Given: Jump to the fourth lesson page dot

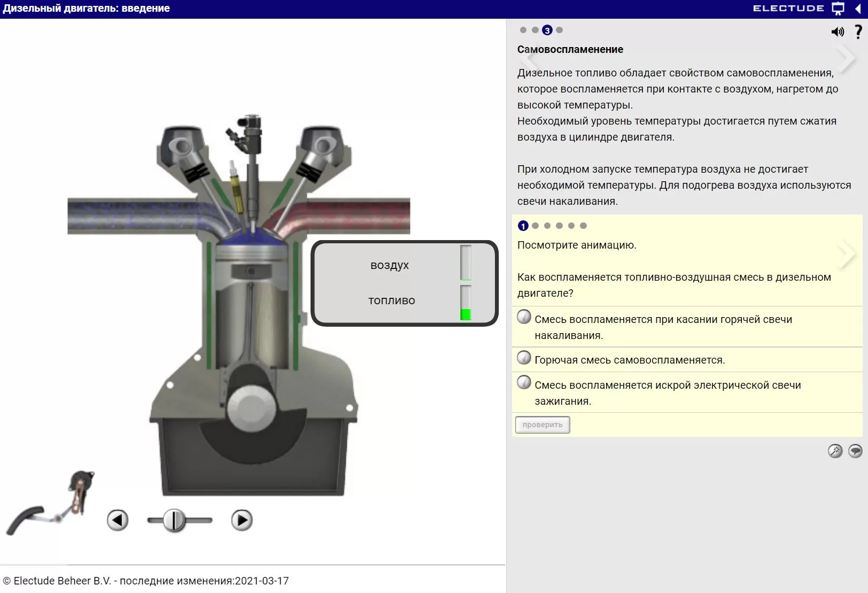Looking at the screenshot, I should pos(560,30).
